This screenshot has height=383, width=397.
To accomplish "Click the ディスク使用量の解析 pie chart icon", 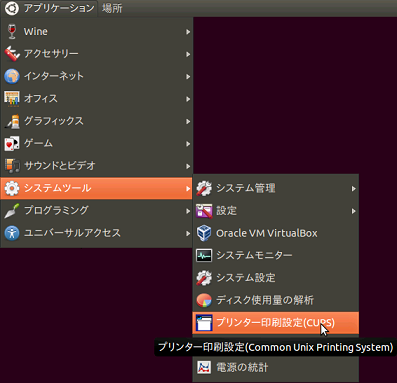I will [x=204, y=300].
